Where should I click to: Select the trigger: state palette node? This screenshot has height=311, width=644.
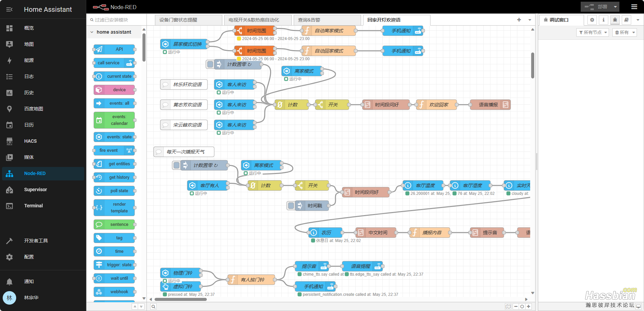point(114,265)
